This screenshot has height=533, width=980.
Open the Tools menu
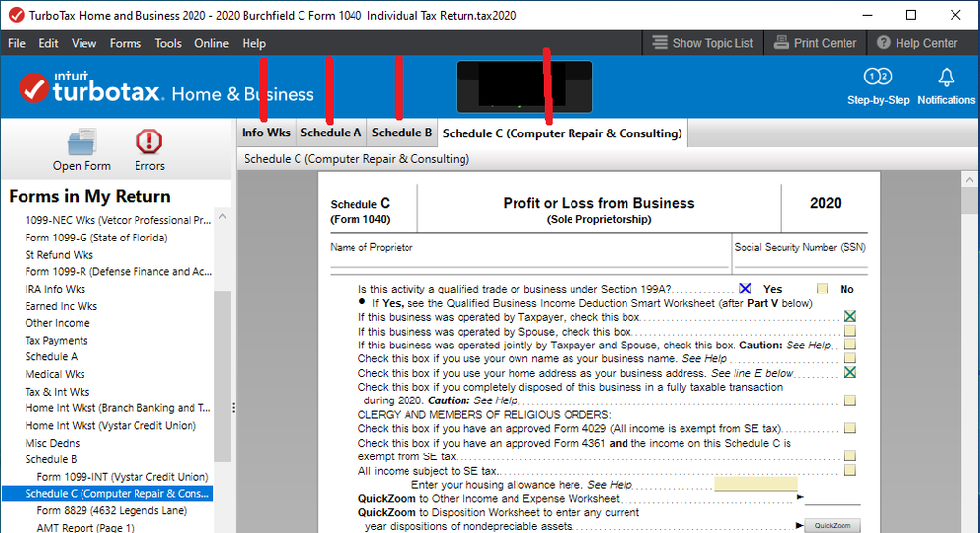click(x=168, y=43)
